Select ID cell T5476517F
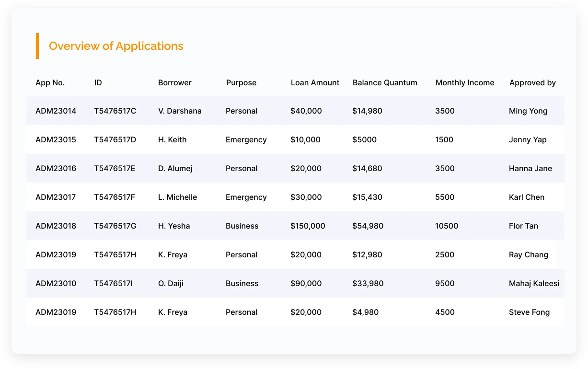This screenshot has width=588, height=369. (x=115, y=197)
